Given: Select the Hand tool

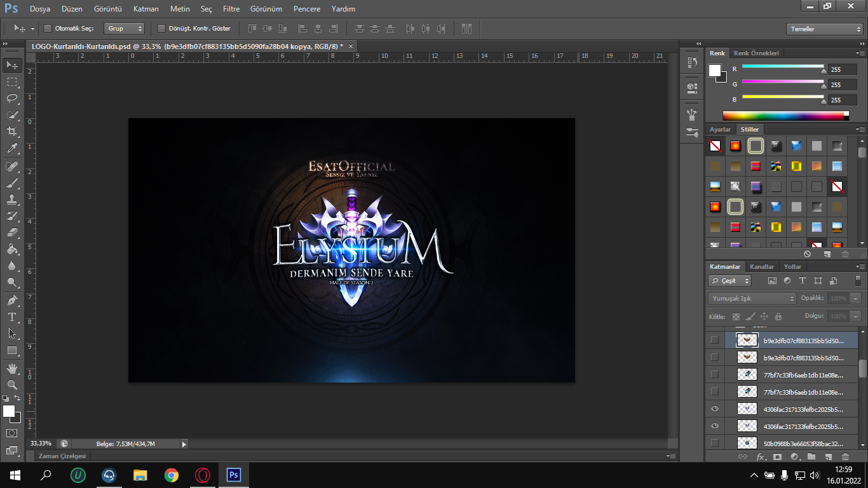Looking at the screenshot, I should 12,368.
